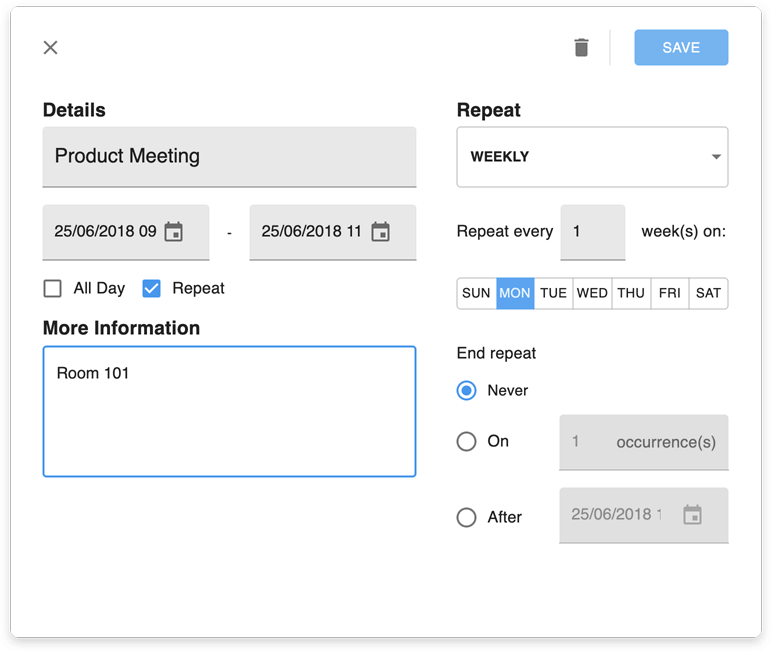
Task: Select FRI in the weekday selector
Action: click(670, 294)
